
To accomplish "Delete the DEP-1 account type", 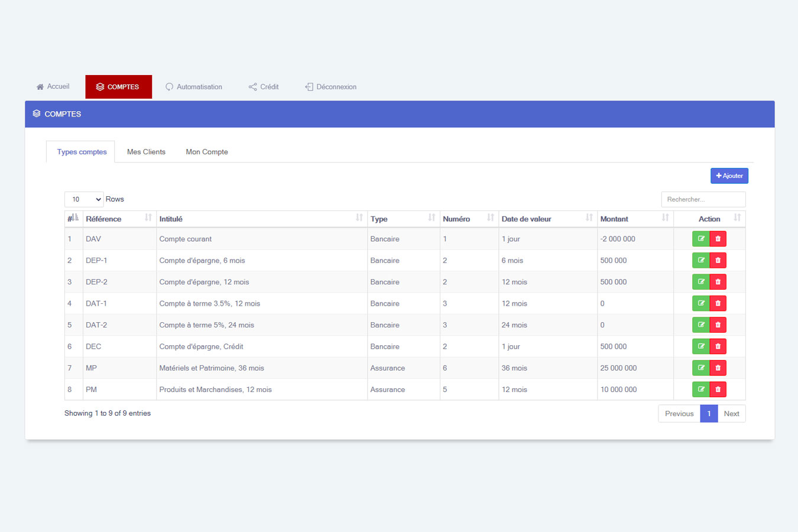I will pos(718,261).
